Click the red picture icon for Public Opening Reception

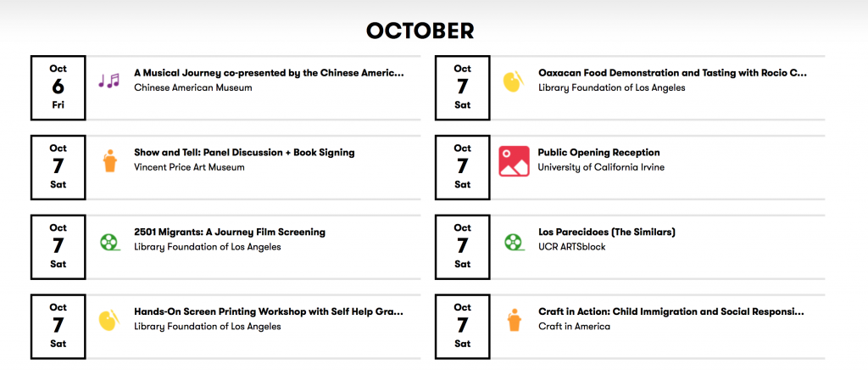515,161
